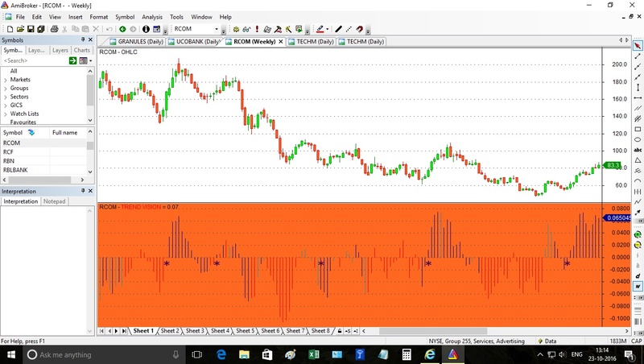Open the Quick Review icon with binoculars
The image size is (644, 364).
[x=246, y=29]
